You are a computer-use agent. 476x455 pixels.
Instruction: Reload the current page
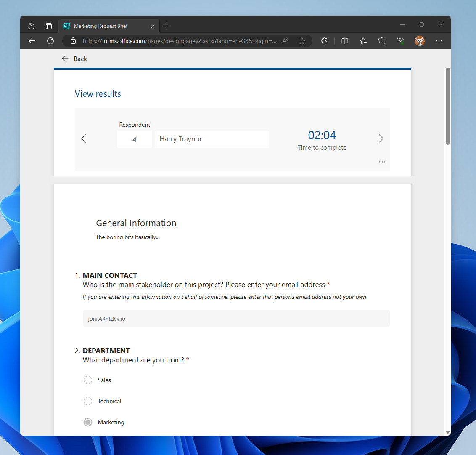[50, 41]
